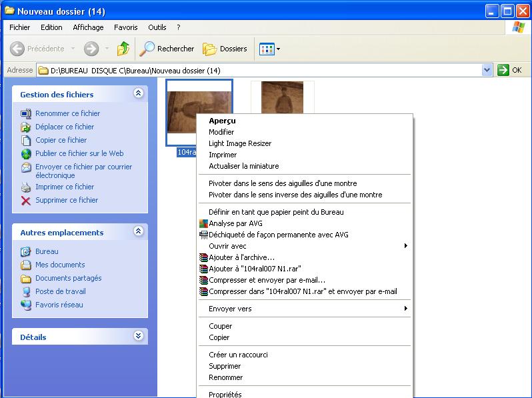
Task: Collapse the Gestion des fichiers panel
Action: click(138, 94)
